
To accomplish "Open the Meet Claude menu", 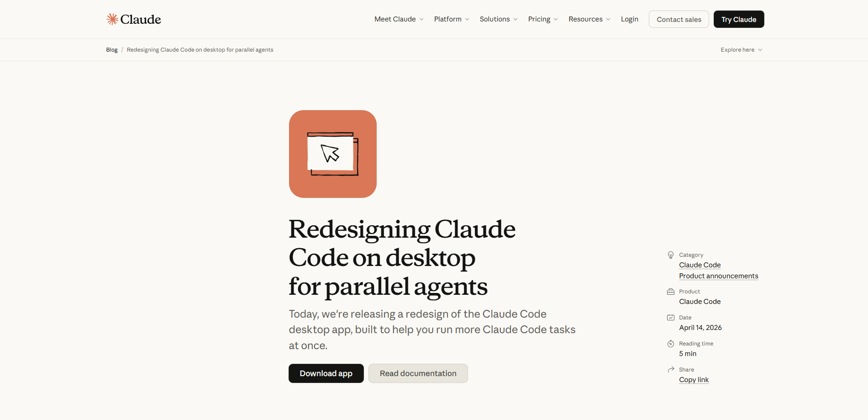I will 399,19.
